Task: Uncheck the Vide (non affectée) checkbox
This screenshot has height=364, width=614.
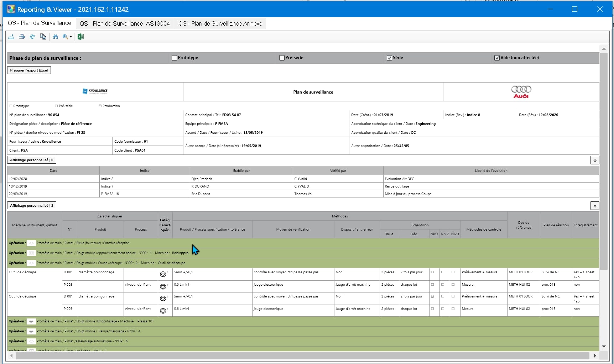Action: (x=497, y=58)
